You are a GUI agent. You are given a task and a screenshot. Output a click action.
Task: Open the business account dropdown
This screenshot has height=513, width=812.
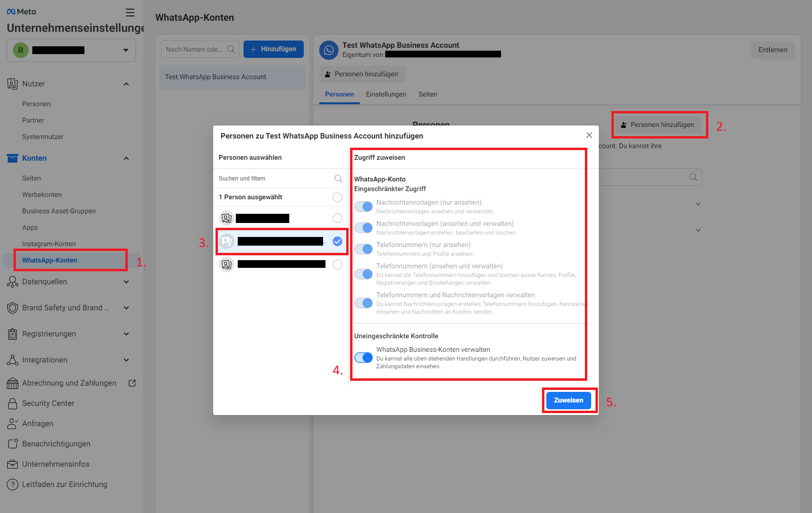[x=125, y=50]
